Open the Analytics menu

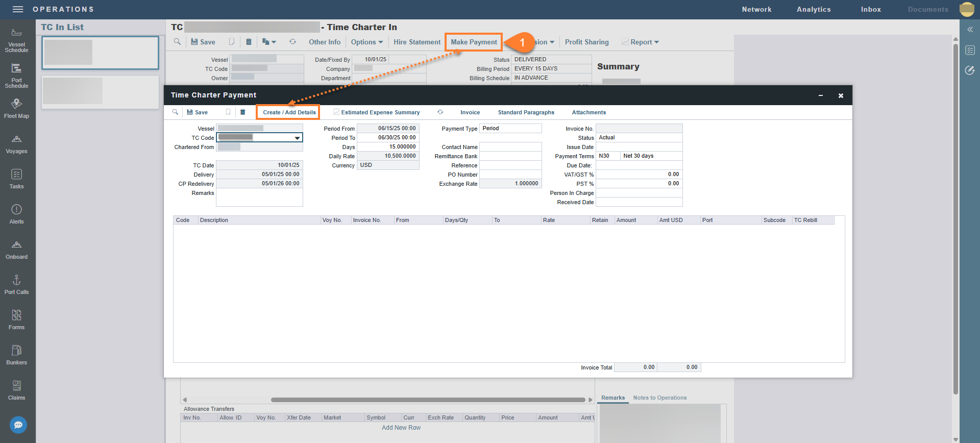coord(814,9)
